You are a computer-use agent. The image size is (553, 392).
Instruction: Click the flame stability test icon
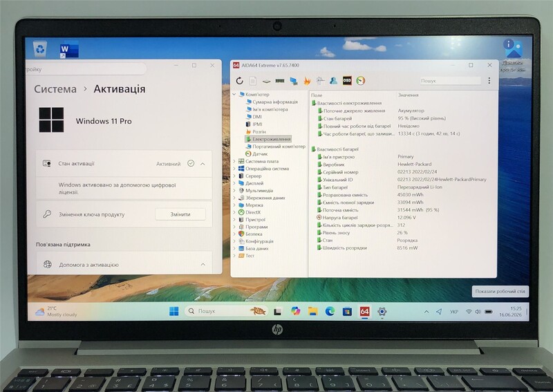click(x=307, y=81)
